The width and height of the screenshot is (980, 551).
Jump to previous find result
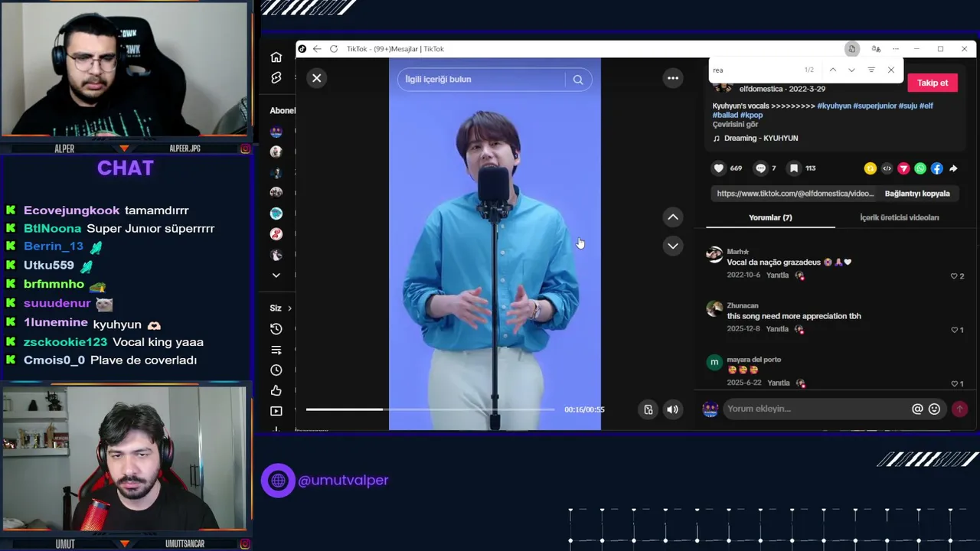(832, 70)
